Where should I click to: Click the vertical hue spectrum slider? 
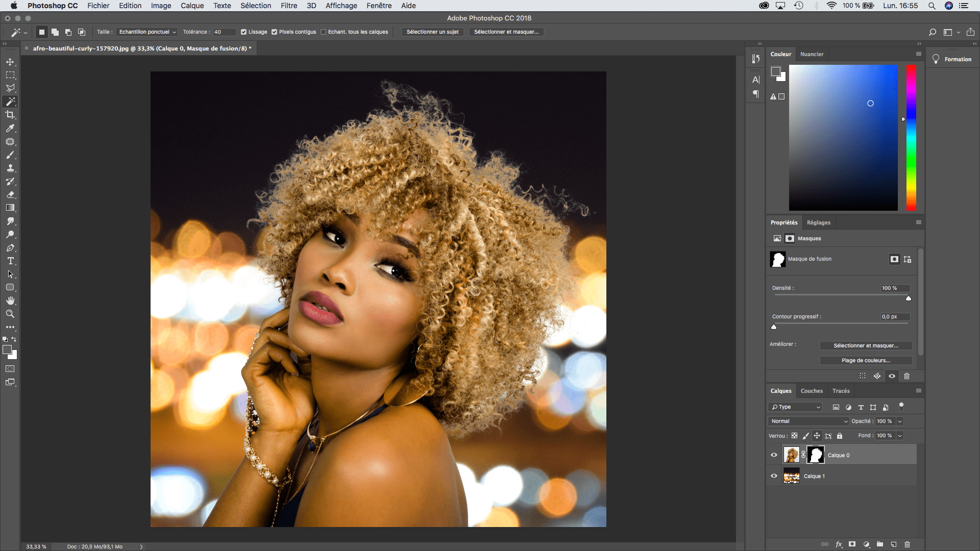pyautogui.click(x=911, y=138)
